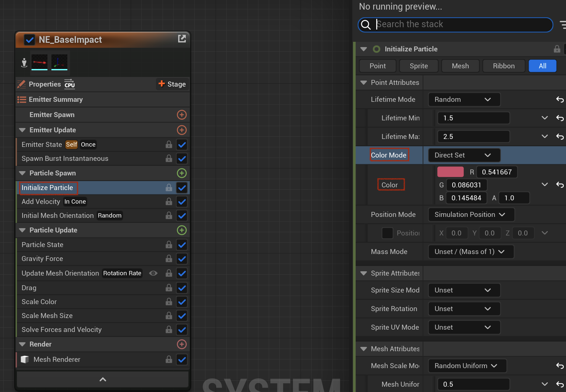566x392 pixels.
Task: Add a module to Particle Spawn
Action: [x=182, y=173]
